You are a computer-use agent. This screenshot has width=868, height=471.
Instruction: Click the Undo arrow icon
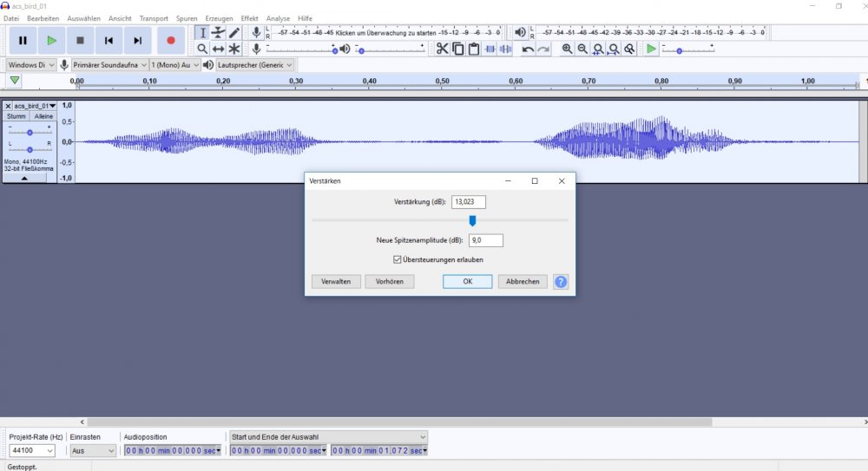pos(528,49)
